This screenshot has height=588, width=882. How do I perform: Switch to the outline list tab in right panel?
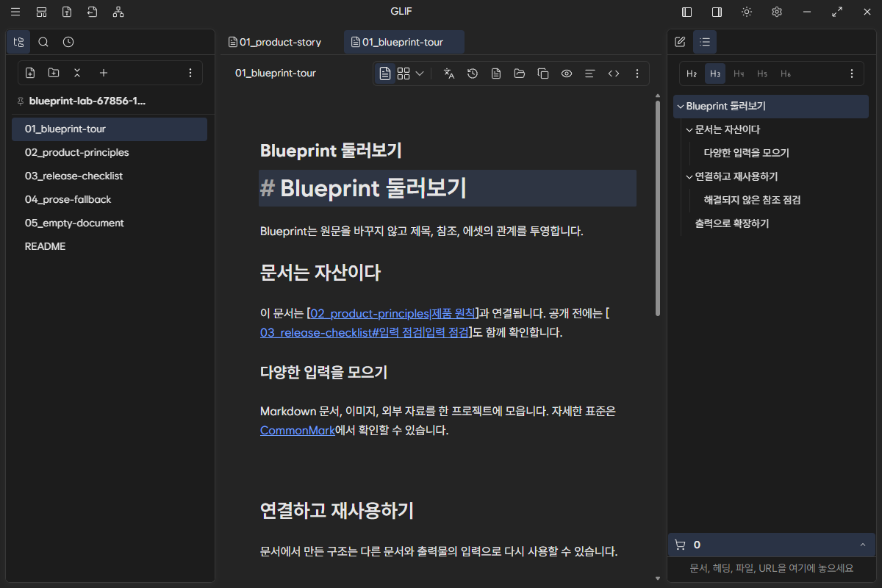705,42
